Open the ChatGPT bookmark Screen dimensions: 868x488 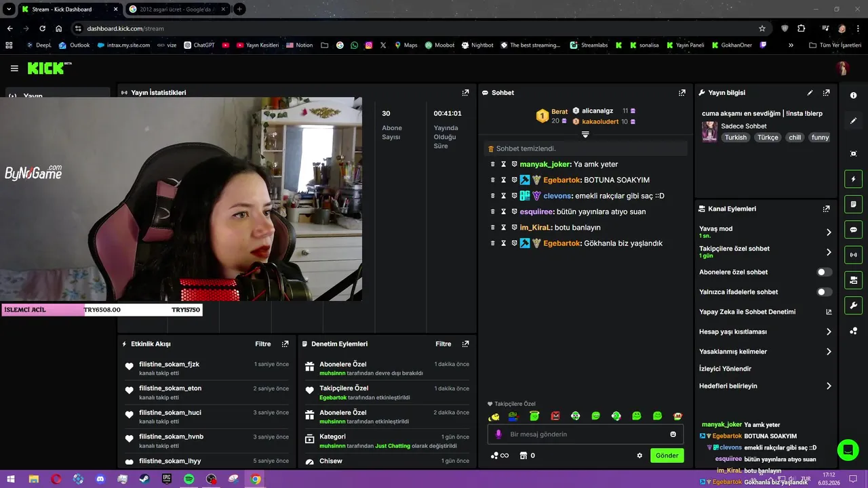click(199, 45)
